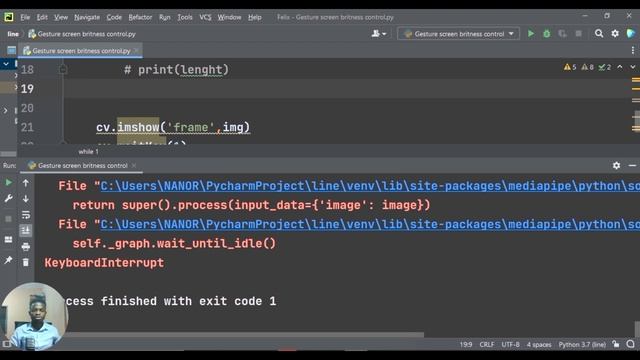This screenshot has width=640, height=360.
Task: Rerun program with green arrow in Run panel
Action: click(x=8, y=182)
